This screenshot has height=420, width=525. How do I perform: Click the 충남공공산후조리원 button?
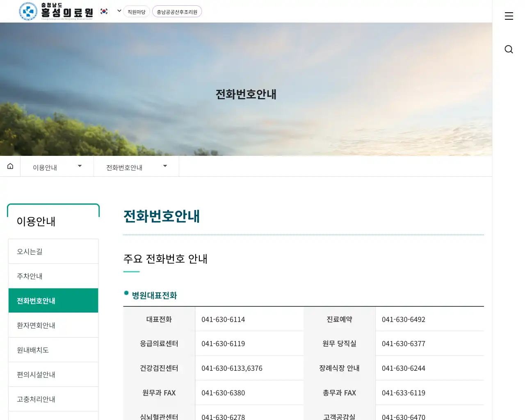click(x=177, y=12)
